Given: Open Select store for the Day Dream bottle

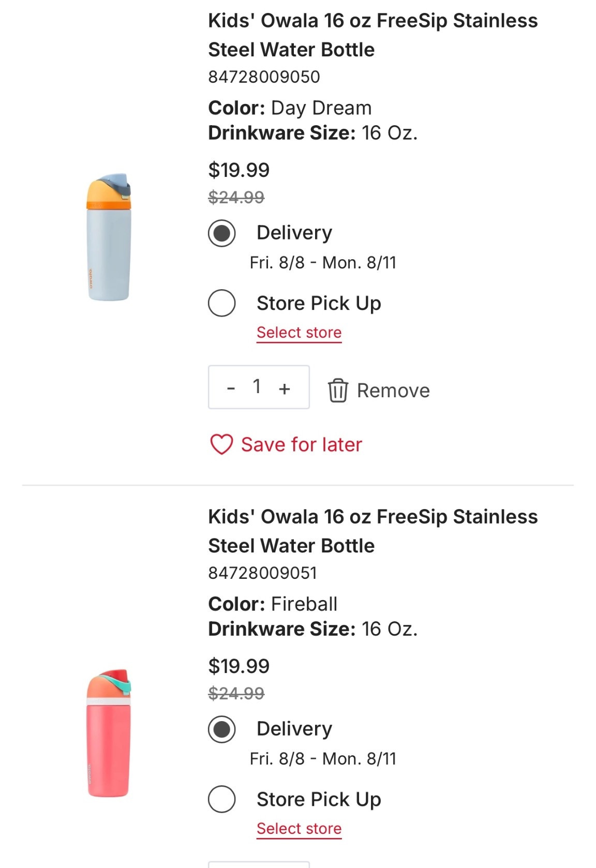Looking at the screenshot, I should [299, 332].
